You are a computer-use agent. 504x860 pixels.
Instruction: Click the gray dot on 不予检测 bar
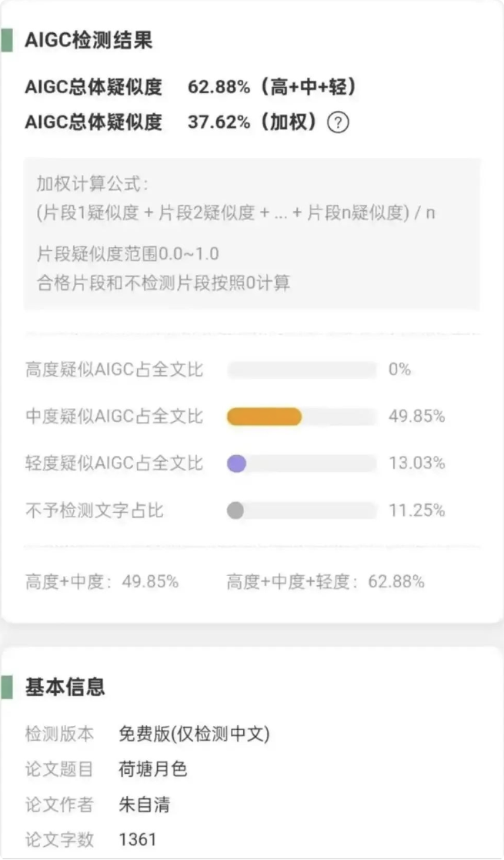[x=235, y=510]
